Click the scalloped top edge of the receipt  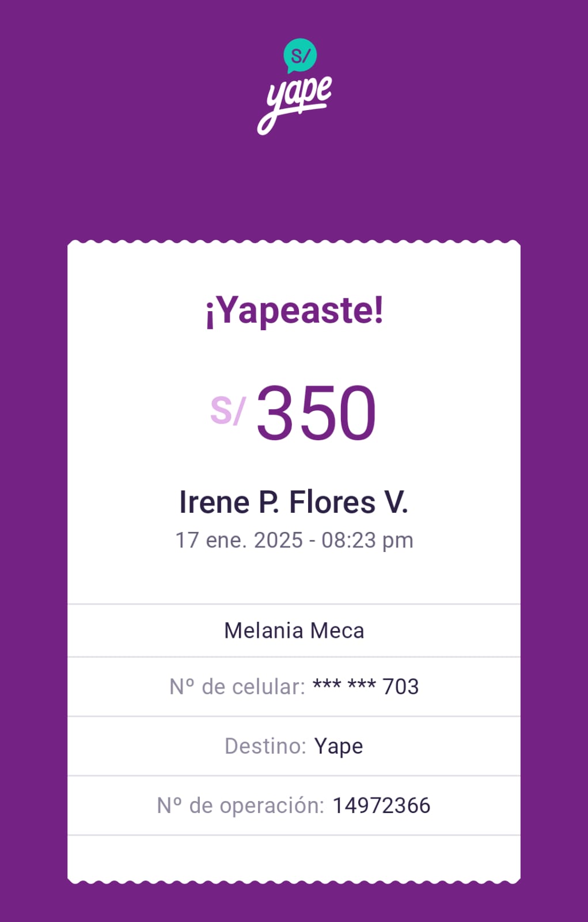[x=294, y=244]
